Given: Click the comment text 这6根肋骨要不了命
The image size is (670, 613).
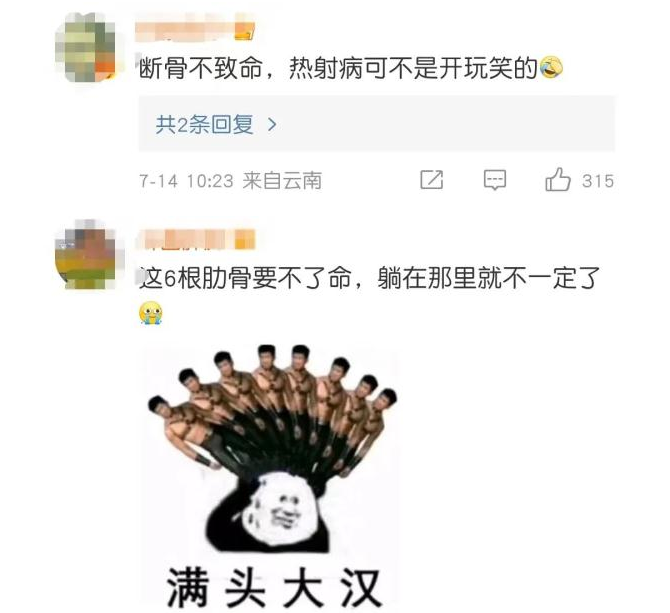Looking at the screenshot, I should click(245, 279).
